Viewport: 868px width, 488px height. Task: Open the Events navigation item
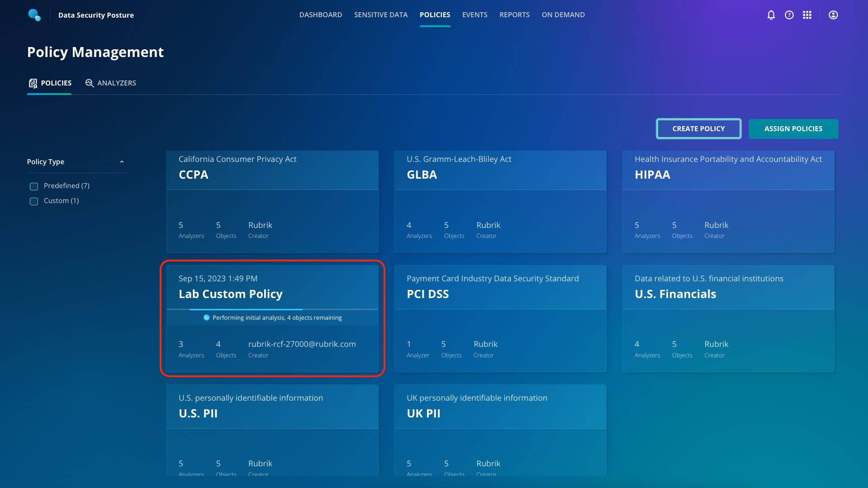(474, 15)
